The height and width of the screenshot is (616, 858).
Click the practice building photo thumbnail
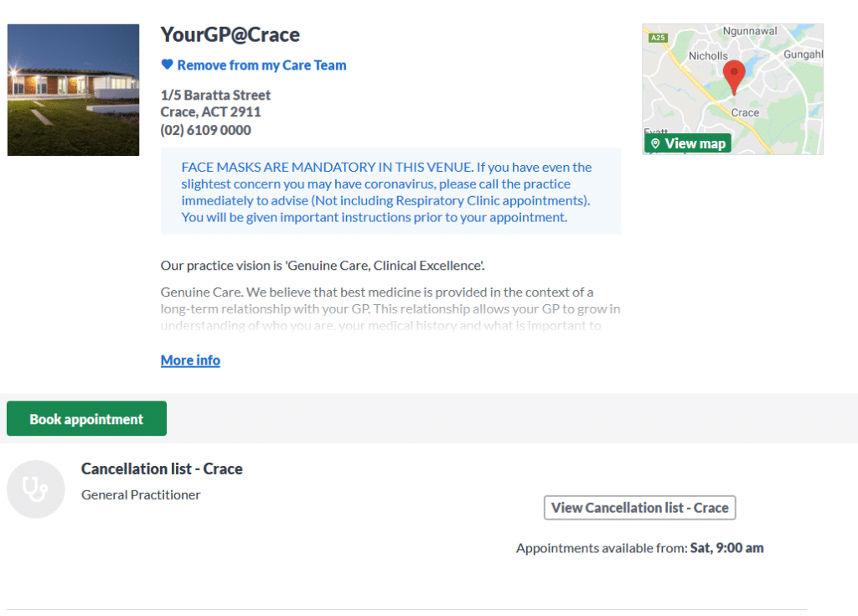[74, 90]
